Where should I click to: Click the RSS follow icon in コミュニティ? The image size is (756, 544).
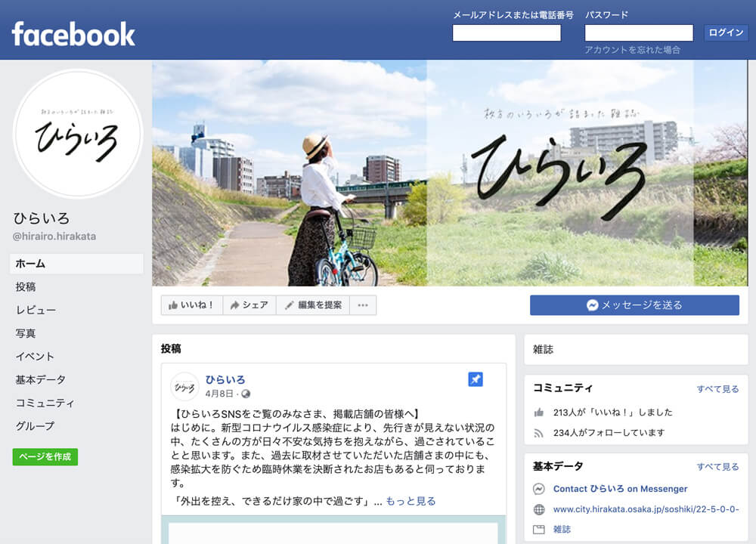pos(539,433)
